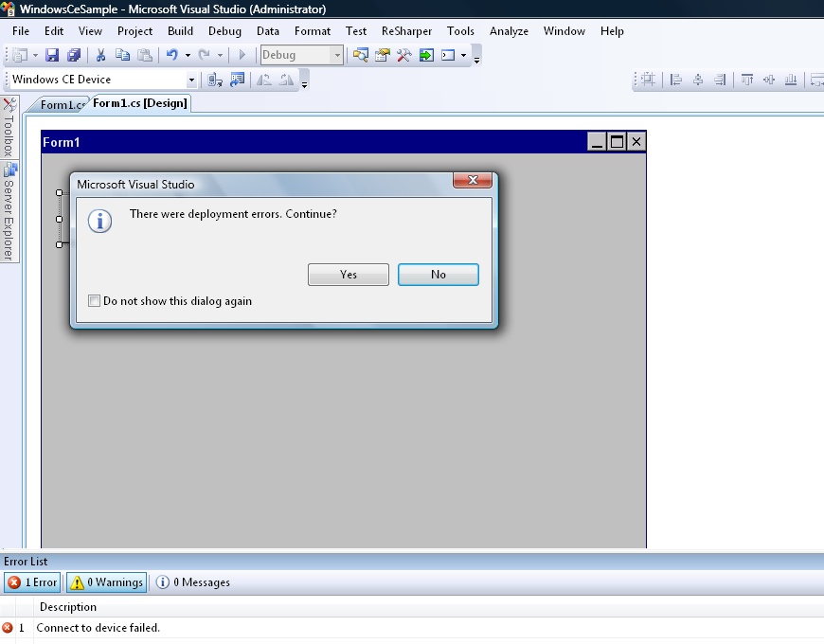Open the Window menu
This screenshot has width=824, height=644.
click(564, 31)
